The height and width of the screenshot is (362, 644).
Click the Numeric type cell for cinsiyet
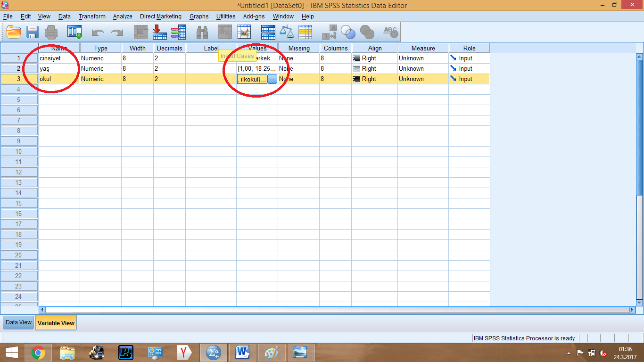coord(100,58)
